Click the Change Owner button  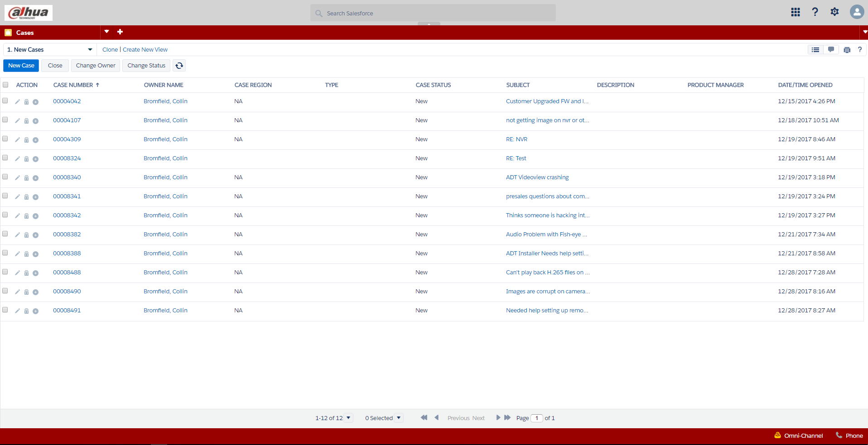96,66
